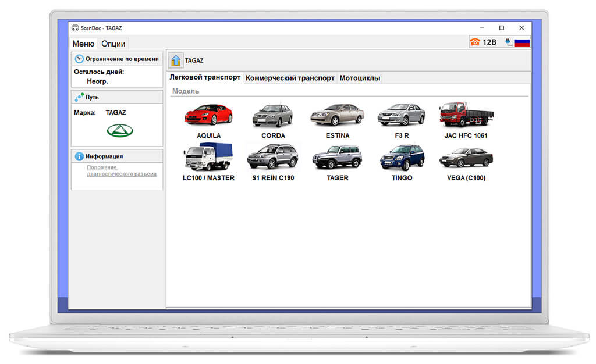Select the S1 REIN C190 SUV image
The height and width of the screenshot is (364, 596).
click(x=273, y=156)
